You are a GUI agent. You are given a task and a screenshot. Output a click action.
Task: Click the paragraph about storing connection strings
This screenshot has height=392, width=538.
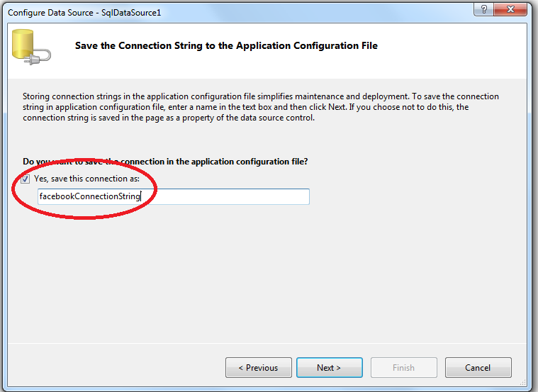tap(261, 107)
